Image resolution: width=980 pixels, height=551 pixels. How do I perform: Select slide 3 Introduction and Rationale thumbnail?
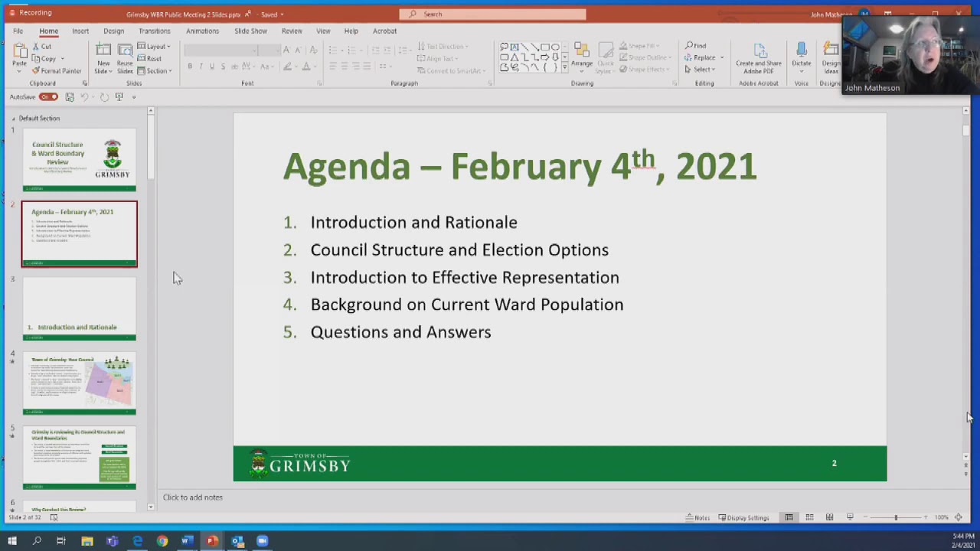(x=80, y=309)
